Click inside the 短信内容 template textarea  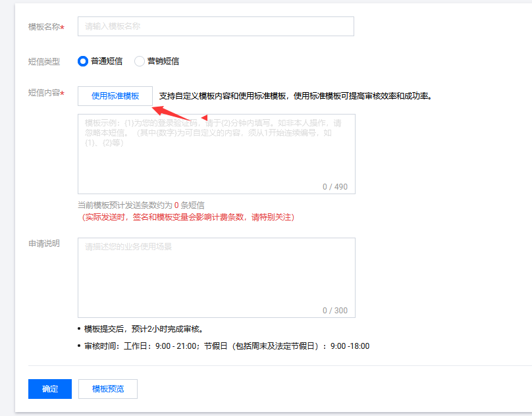click(x=216, y=151)
